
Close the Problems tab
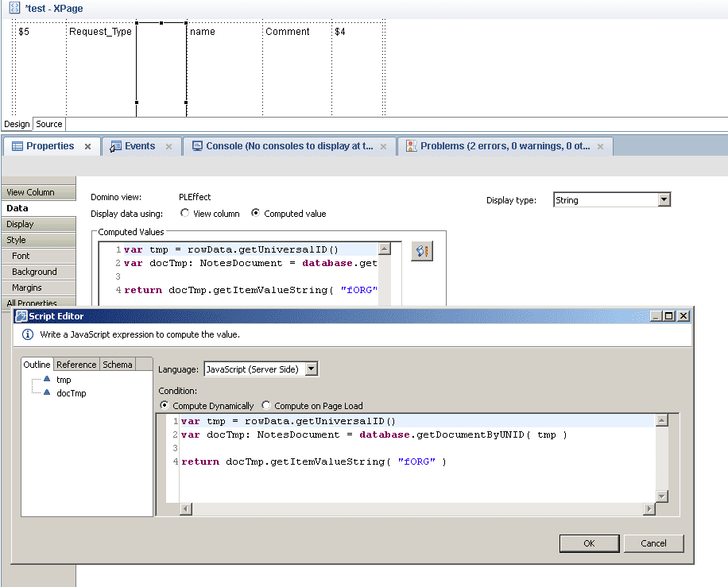tap(600, 147)
